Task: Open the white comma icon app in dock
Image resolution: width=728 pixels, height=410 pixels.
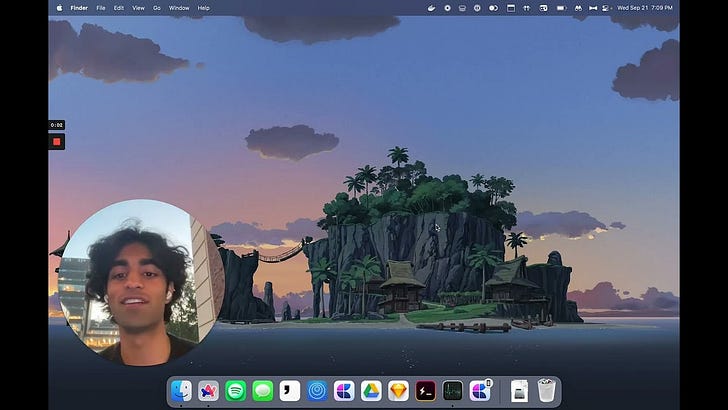Action: point(290,390)
